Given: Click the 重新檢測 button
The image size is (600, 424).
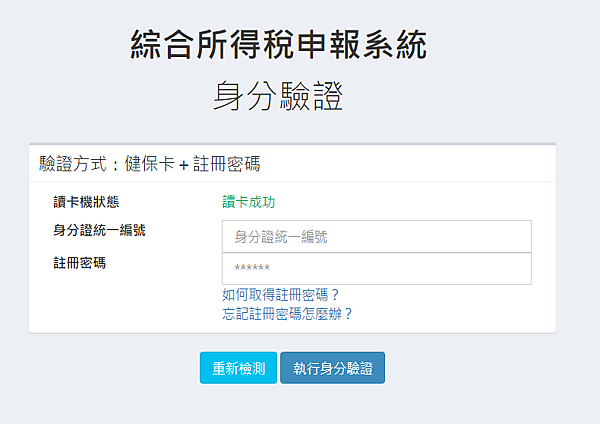Looking at the screenshot, I should [x=238, y=368].
